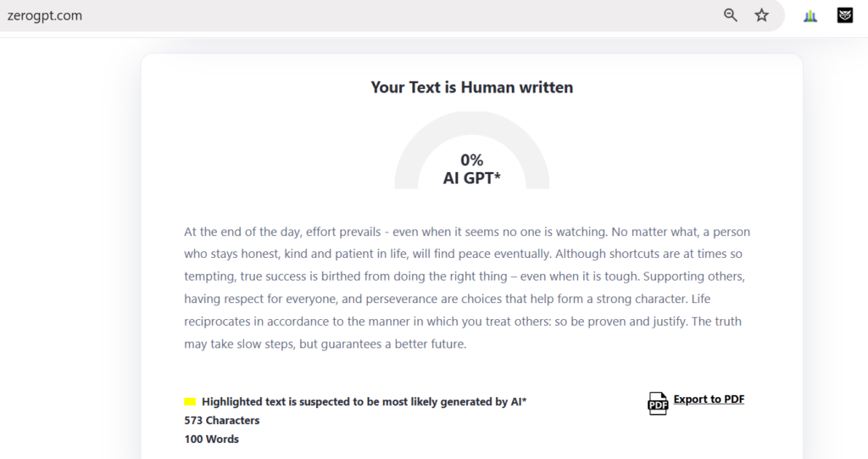Image resolution: width=868 pixels, height=459 pixels.
Task: Bookmark this page with the star icon
Action: pos(762,15)
